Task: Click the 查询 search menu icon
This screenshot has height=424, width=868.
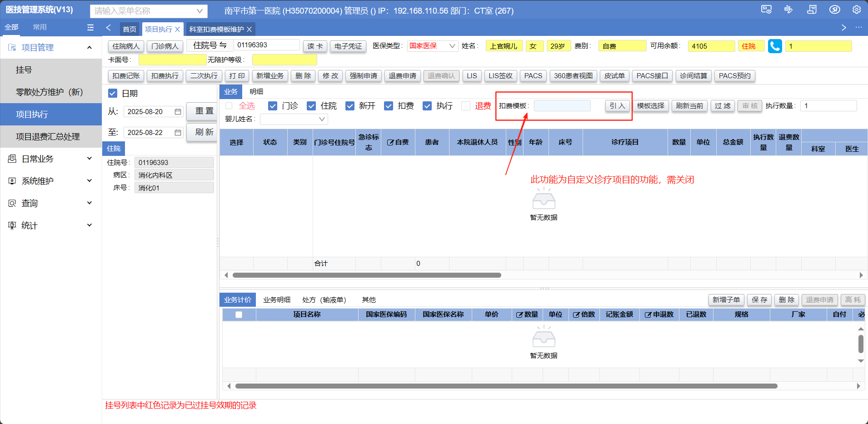Action: [x=12, y=203]
